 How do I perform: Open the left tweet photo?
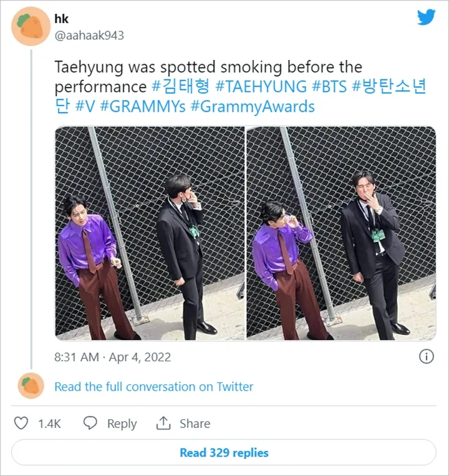click(150, 233)
